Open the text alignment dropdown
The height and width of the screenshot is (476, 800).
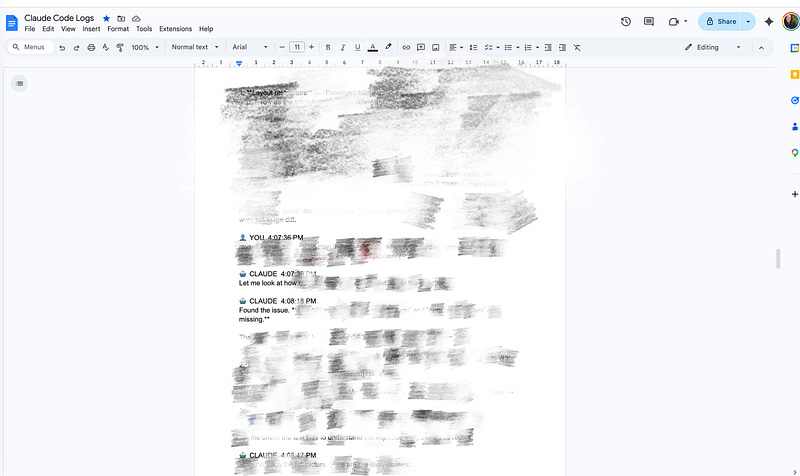coord(456,47)
